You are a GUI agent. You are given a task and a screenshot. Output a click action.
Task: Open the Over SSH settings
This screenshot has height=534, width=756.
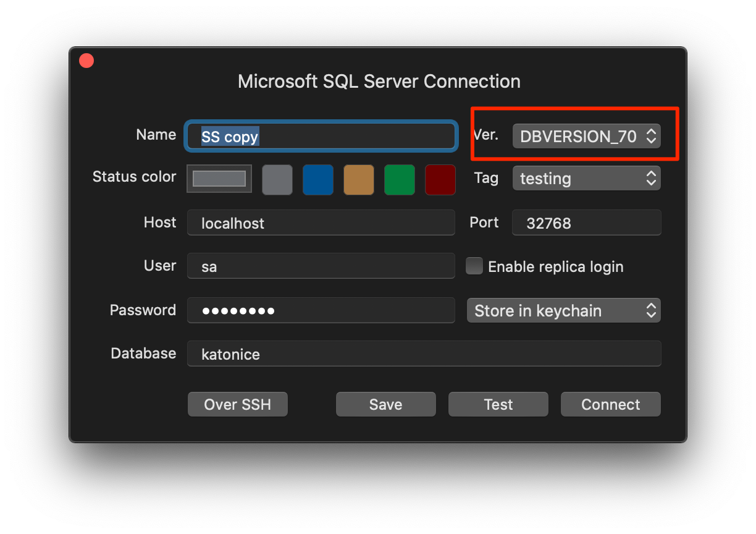237,404
